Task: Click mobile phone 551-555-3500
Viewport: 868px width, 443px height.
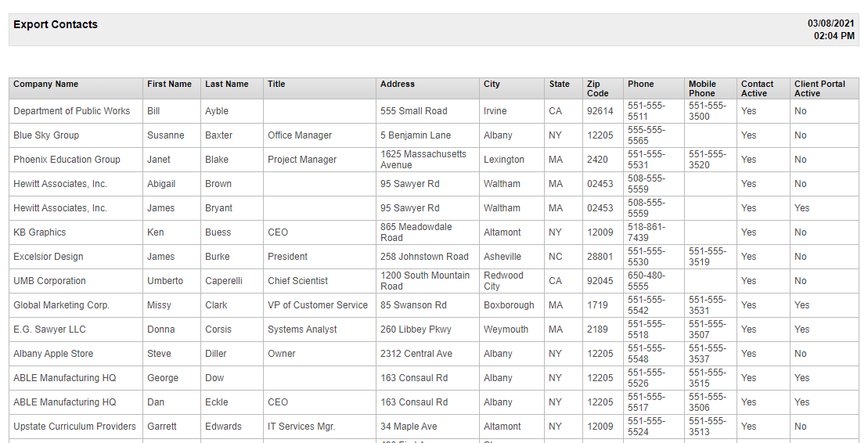Action: (708, 111)
